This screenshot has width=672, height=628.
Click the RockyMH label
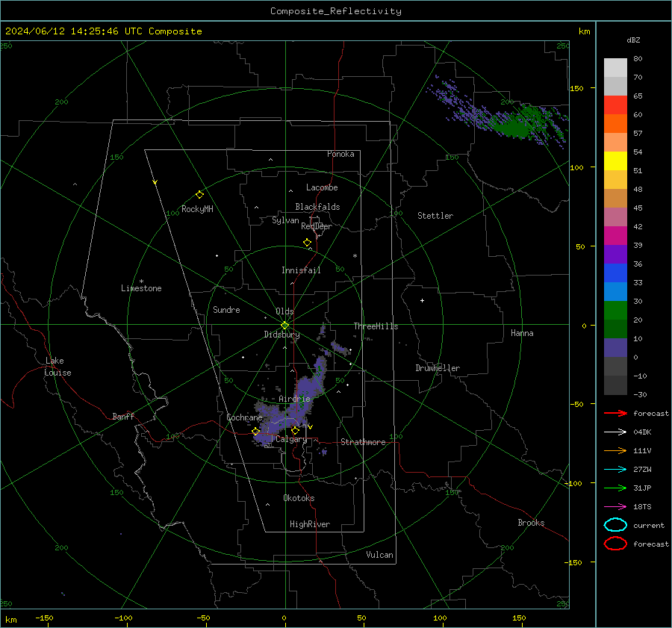pyautogui.click(x=197, y=209)
